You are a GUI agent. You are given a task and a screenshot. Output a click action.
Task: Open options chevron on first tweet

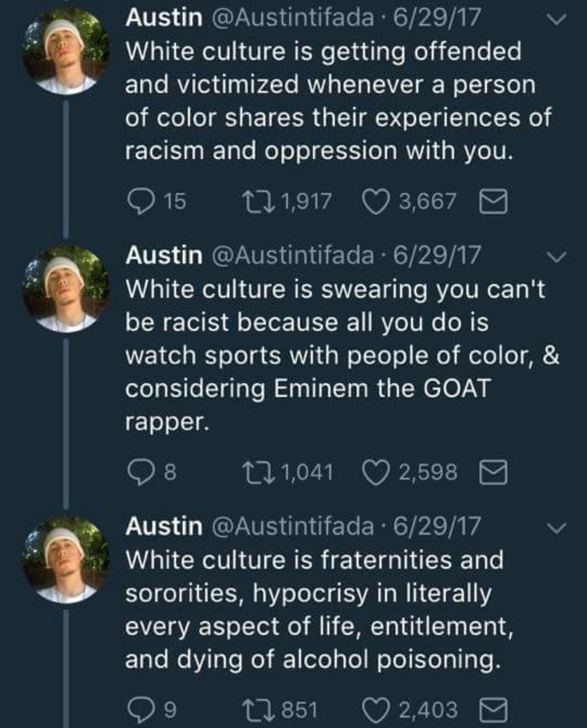(x=558, y=19)
